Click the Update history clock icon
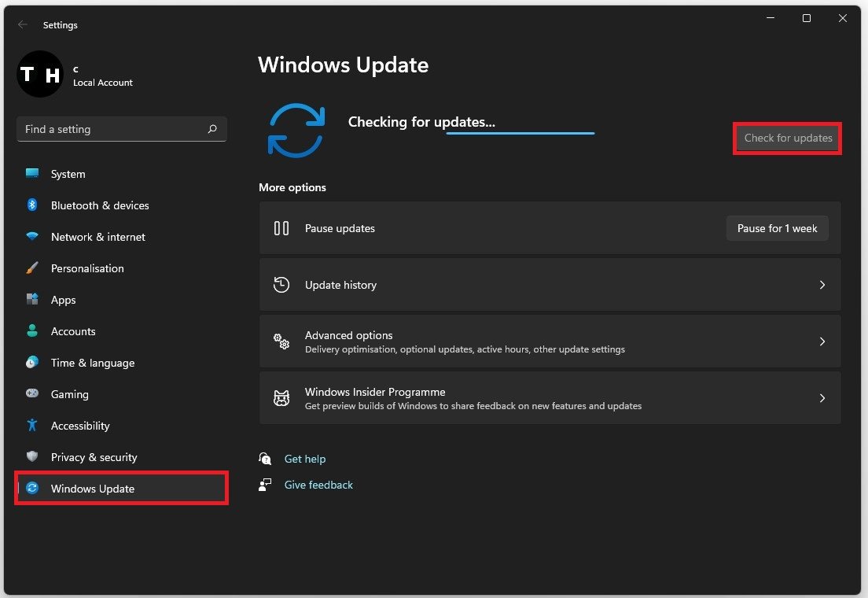 click(281, 285)
